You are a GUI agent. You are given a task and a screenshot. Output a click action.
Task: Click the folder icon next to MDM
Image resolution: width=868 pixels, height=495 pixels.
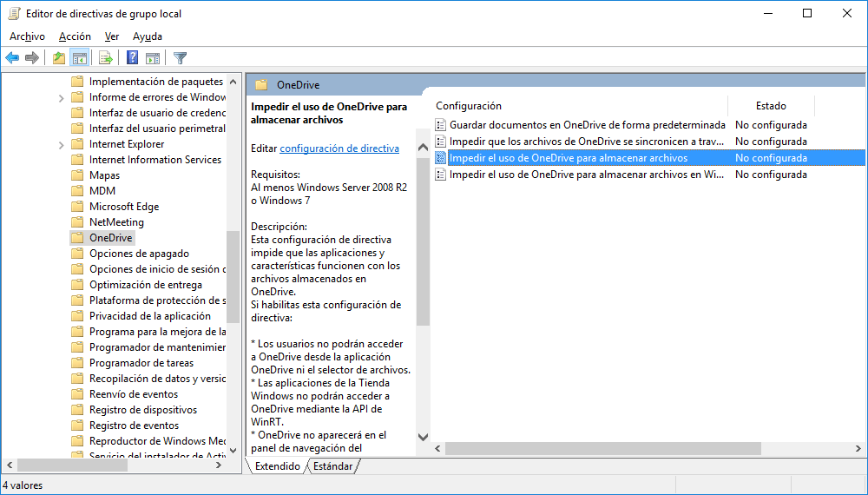[x=77, y=191]
